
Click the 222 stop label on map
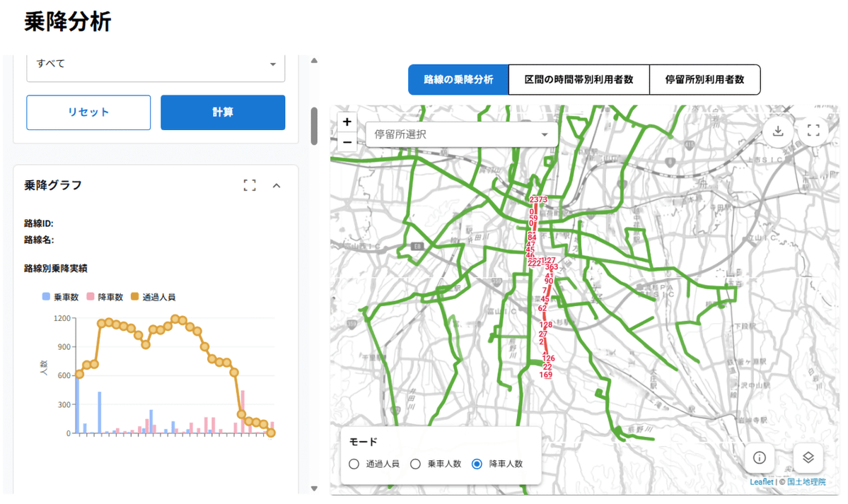point(534,263)
